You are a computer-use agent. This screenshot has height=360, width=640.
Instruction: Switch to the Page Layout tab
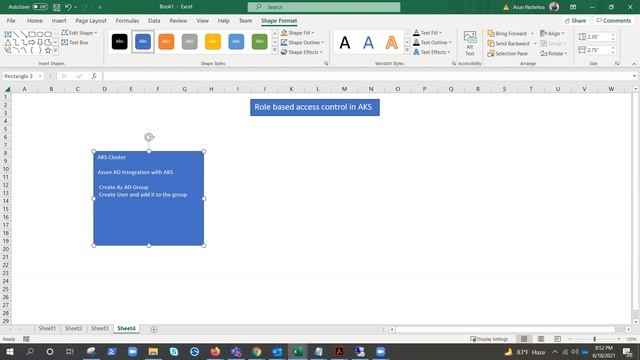[x=91, y=20]
